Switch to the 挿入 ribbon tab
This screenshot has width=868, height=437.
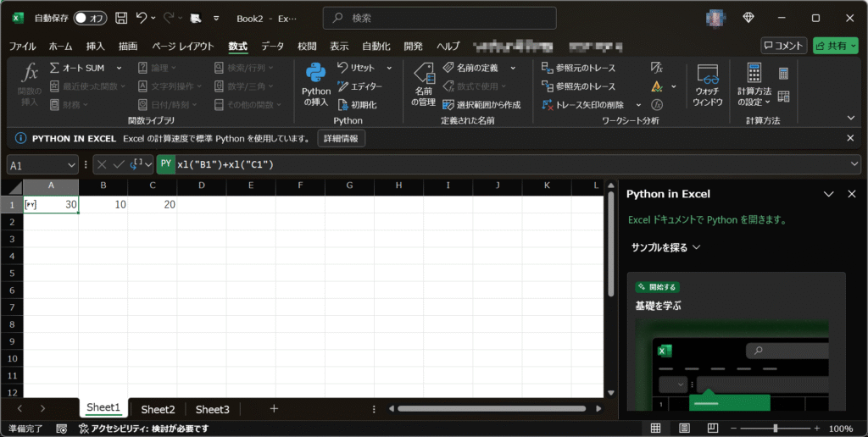click(95, 46)
